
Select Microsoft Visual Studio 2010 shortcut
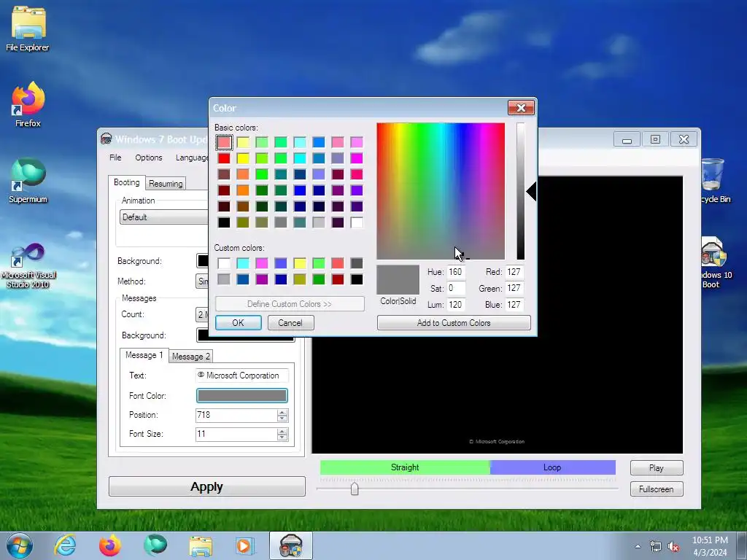point(28,265)
